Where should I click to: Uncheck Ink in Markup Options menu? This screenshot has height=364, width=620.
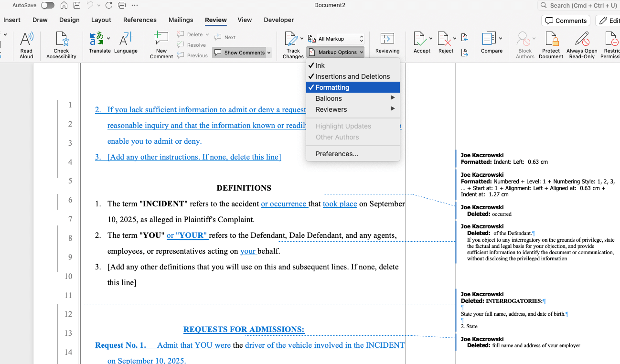click(x=320, y=65)
